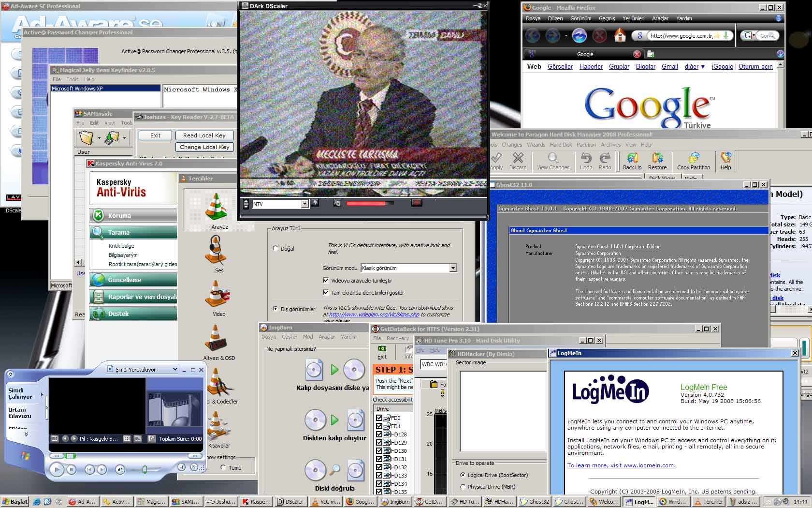The width and height of the screenshot is (812, 508).
Task: Uncheck the HD128 drive checkbox
Action: tap(379, 434)
